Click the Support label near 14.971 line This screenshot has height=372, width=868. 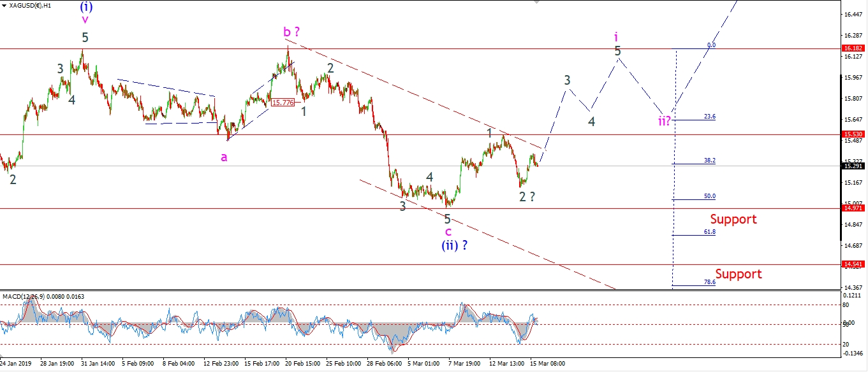[x=733, y=219]
